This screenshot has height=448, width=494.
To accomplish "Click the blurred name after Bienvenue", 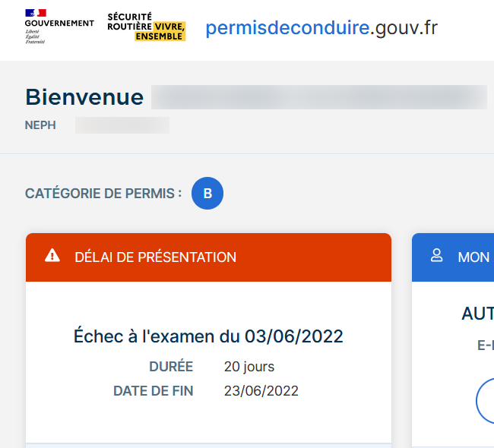I will [x=319, y=97].
